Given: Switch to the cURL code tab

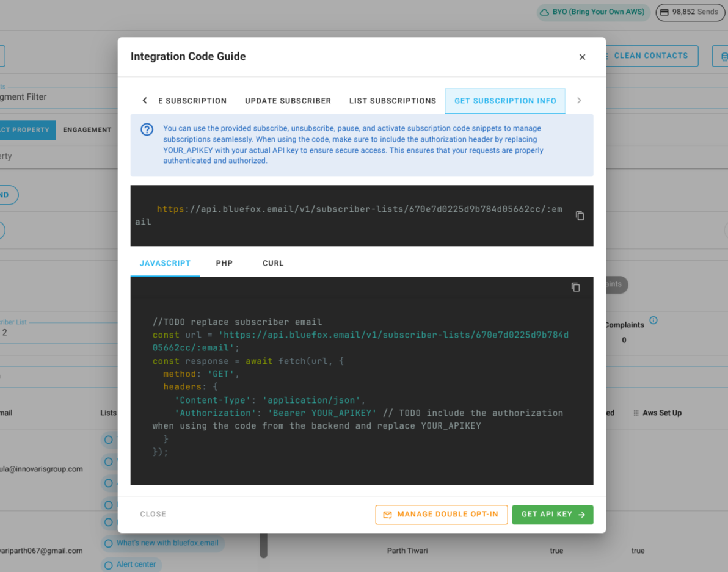Looking at the screenshot, I should pos(273,263).
